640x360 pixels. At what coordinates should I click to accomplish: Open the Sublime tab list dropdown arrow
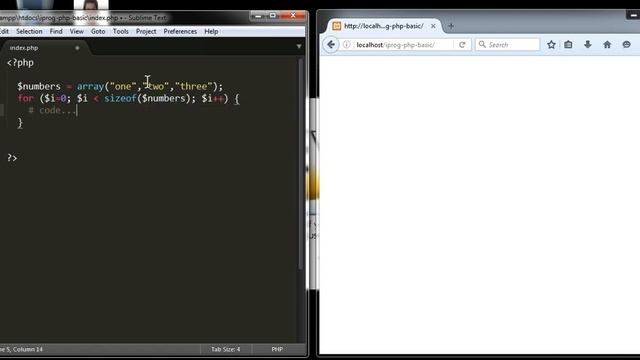point(299,47)
